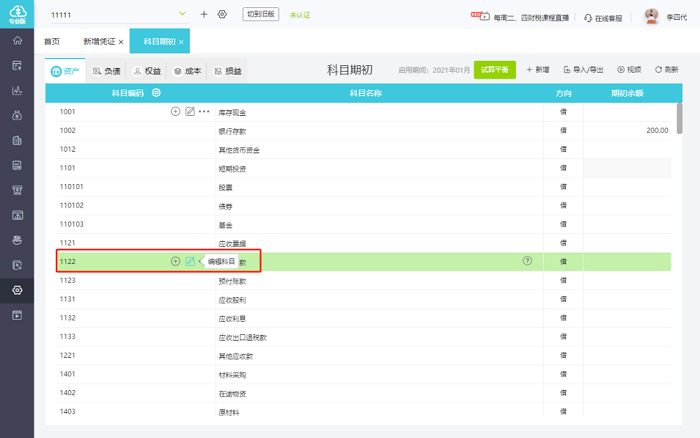Viewport: 700px width, 438px height.
Task: Open the video play icon in the sidebar
Action: tap(17, 315)
